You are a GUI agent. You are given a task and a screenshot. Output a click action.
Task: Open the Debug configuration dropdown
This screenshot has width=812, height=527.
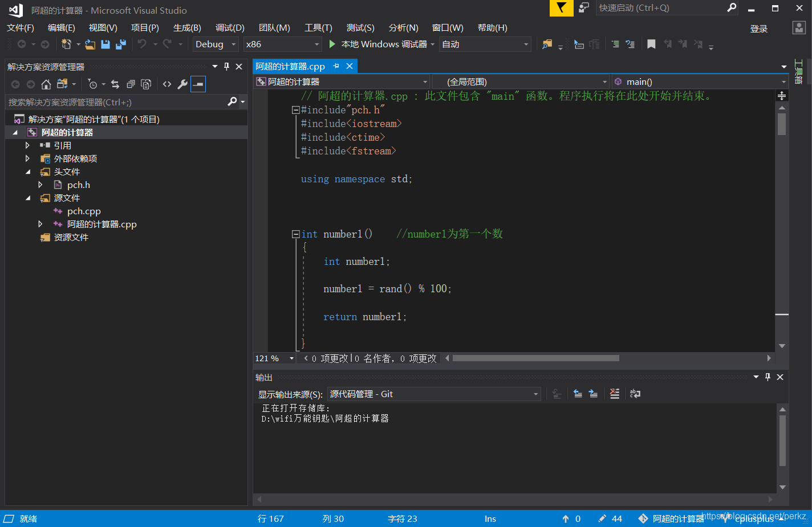point(216,44)
